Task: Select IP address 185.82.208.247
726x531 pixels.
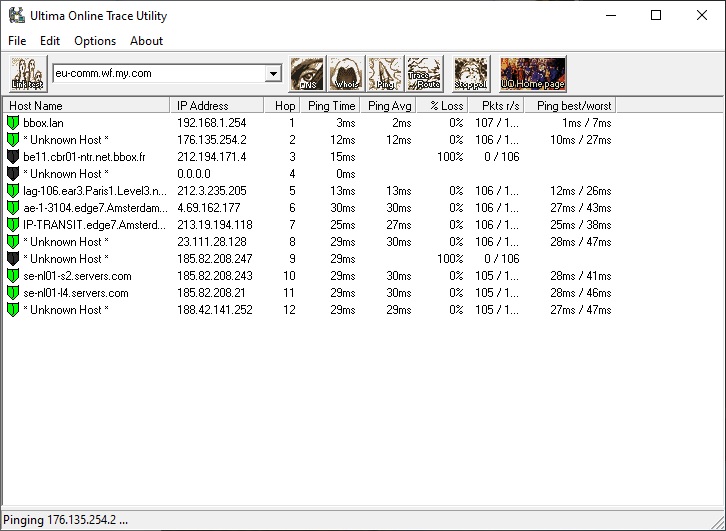Action: coord(215,259)
